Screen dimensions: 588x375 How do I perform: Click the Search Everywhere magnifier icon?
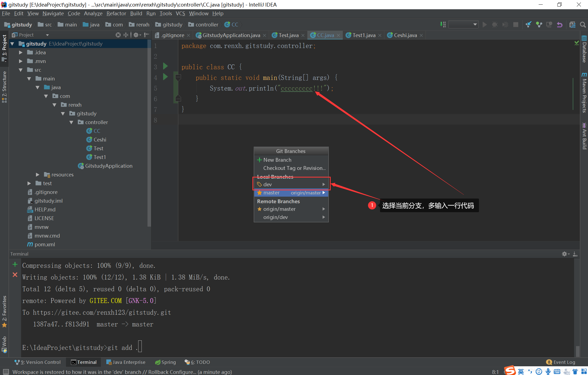(x=583, y=25)
